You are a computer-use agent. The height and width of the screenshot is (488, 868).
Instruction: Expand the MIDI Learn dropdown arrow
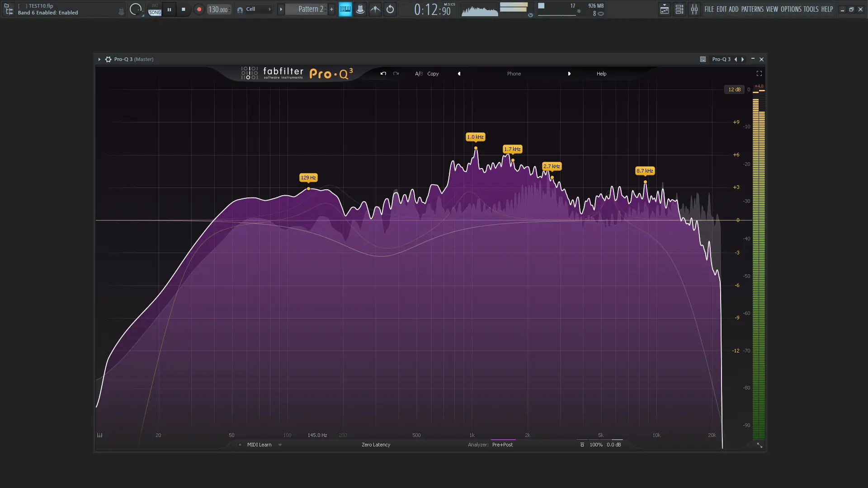280,445
